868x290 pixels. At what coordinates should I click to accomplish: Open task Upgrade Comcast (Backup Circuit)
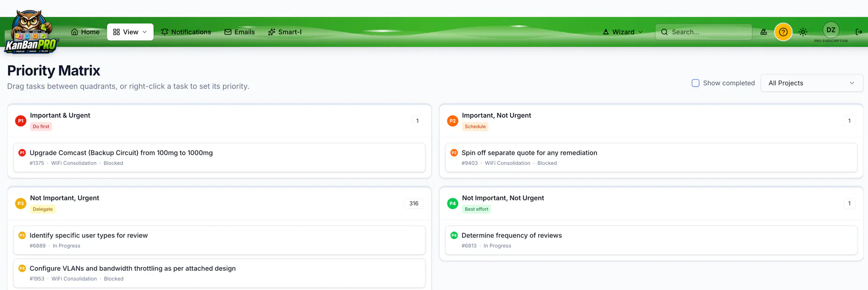click(x=219, y=157)
